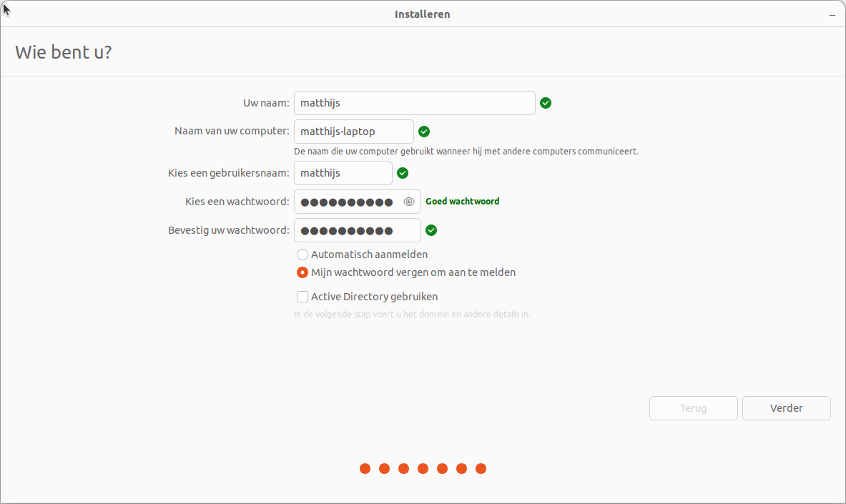Reveal password with the eye icon
Image resolution: width=846 pixels, height=504 pixels.
[409, 202]
